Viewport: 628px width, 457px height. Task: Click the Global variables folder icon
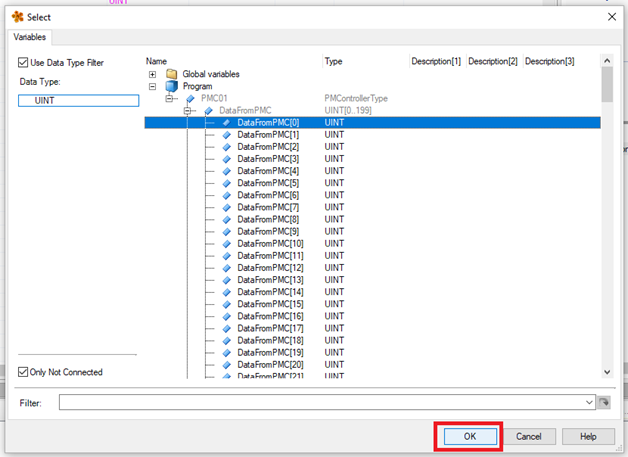tap(171, 74)
